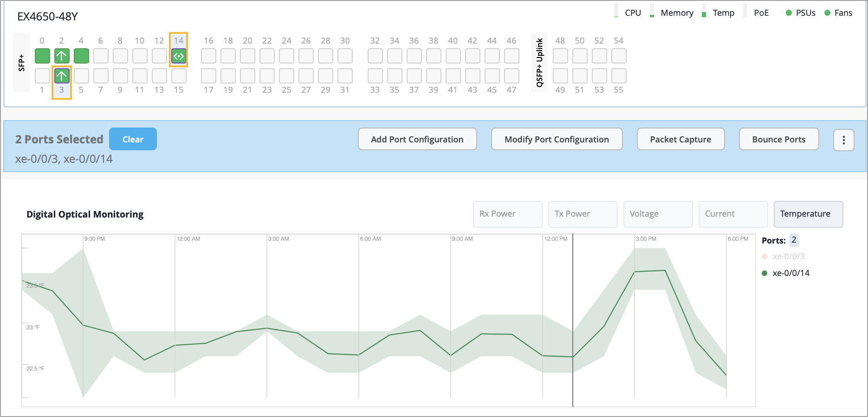Screen dimensions: 868x417
Task: Select empty port 24
Action: [x=286, y=56]
